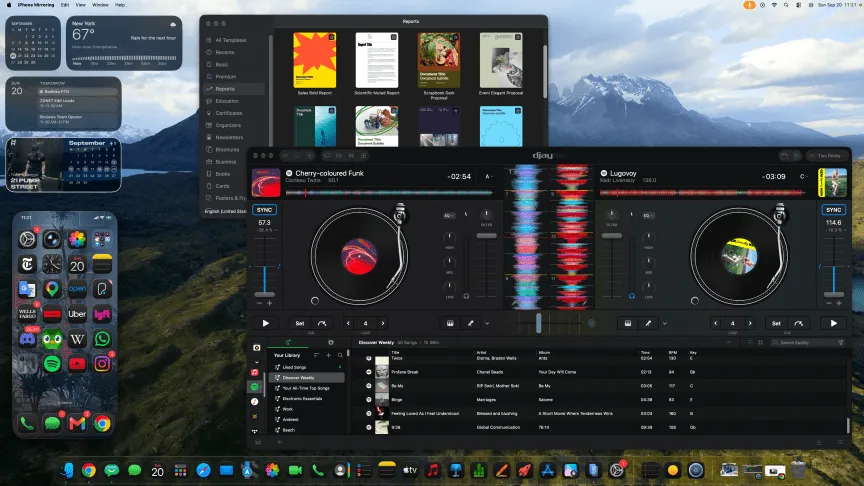
Task: Open the Two Decks layout dropdown
Action: click(827, 156)
